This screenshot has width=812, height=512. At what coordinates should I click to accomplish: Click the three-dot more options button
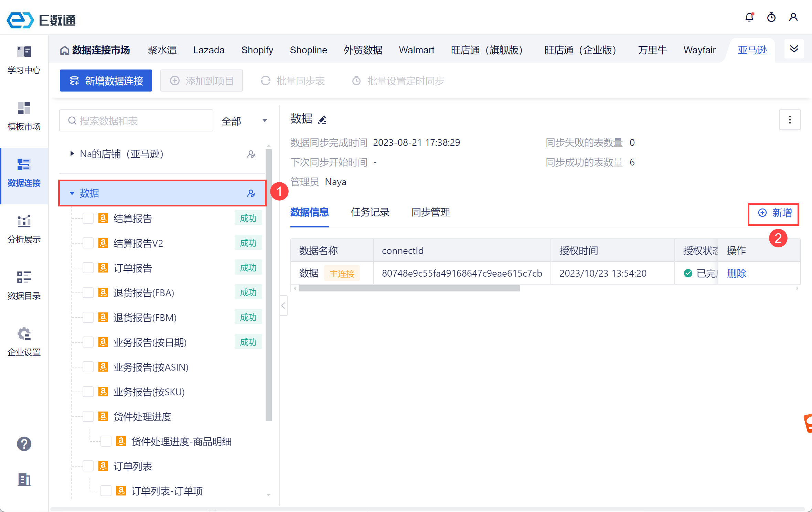point(790,120)
